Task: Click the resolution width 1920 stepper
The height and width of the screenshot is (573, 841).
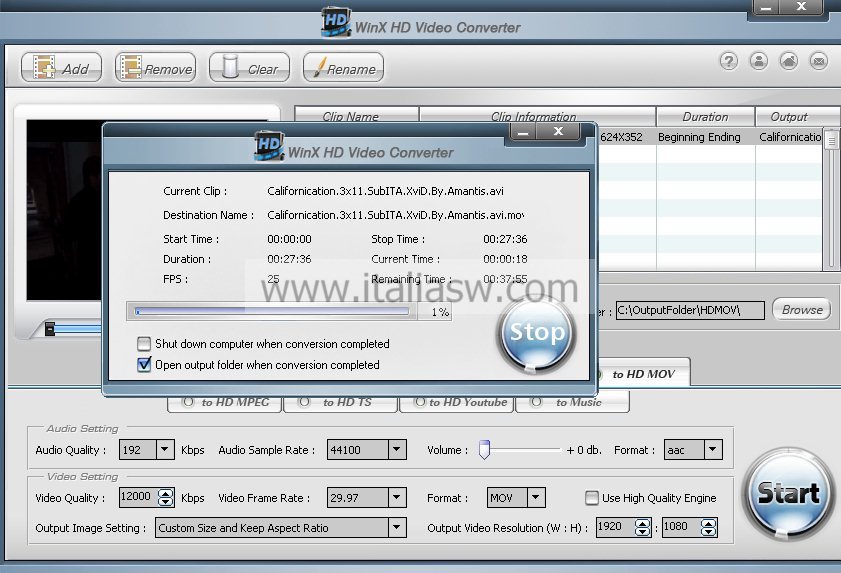Action: click(643, 527)
